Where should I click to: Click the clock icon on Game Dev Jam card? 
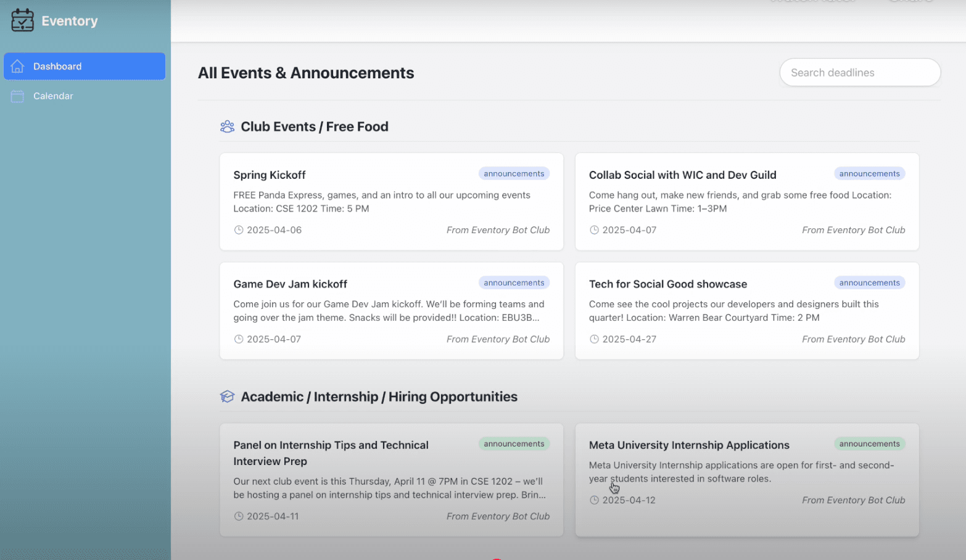coord(239,339)
